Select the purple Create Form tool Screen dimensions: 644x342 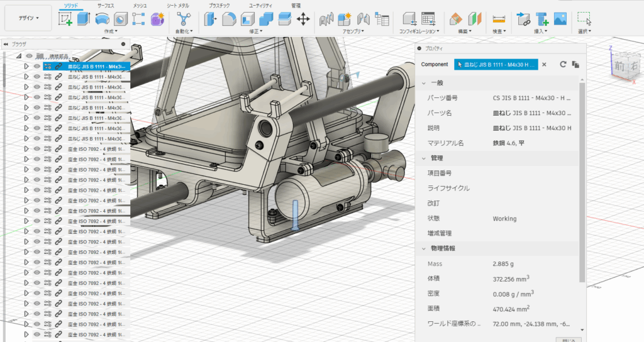coord(157,19)
